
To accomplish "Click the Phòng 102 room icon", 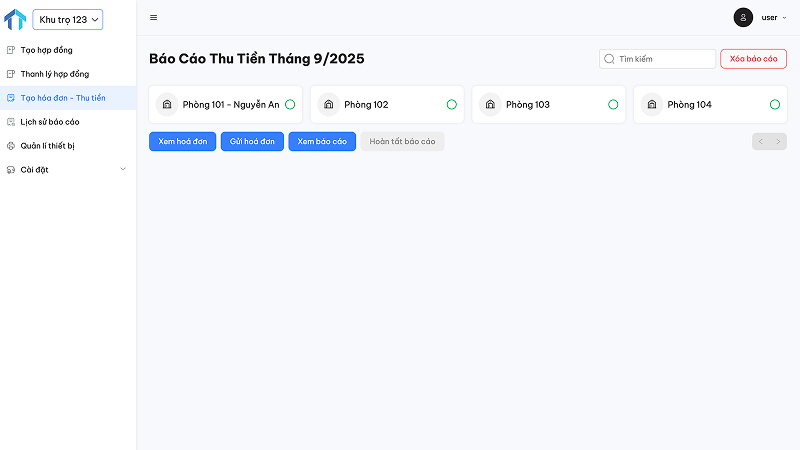I will tap(329, 105).
